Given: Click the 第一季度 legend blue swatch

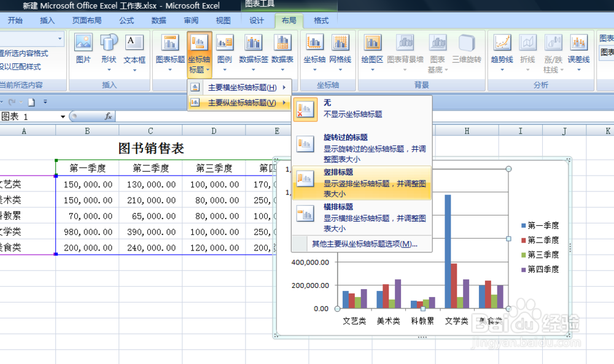Looking at the screenshot, I should [x=524, y=225].
